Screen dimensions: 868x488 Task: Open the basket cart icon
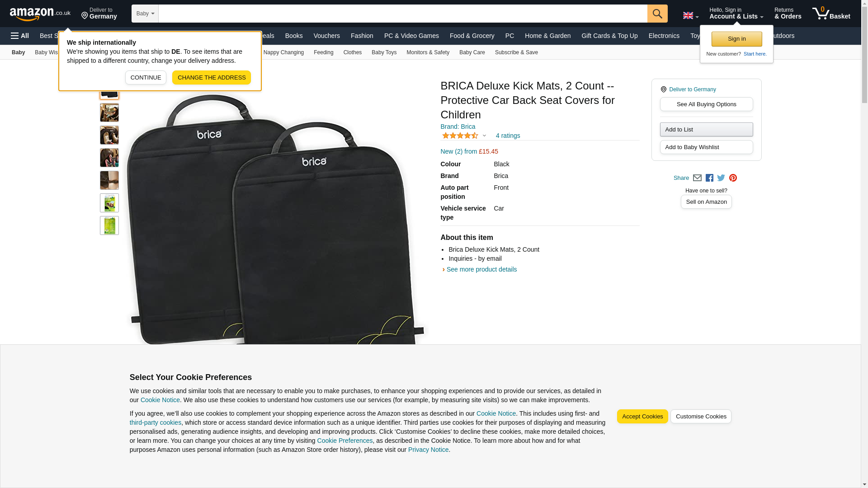coord(831,14)
